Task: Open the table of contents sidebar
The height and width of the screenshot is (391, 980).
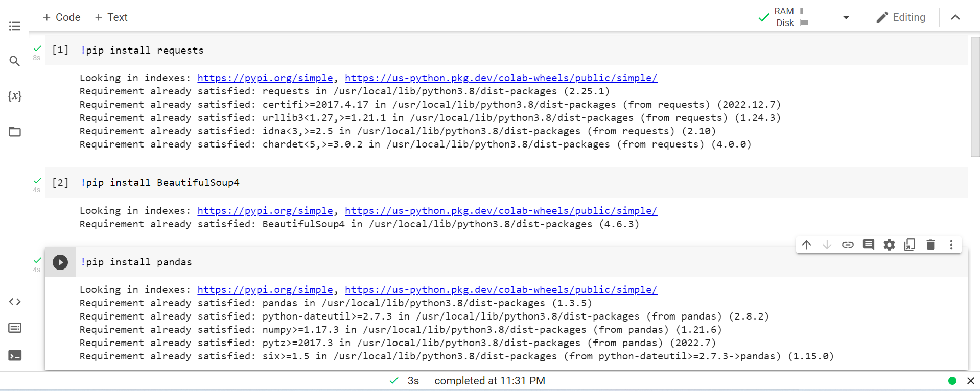Action: tap(14, 26)
